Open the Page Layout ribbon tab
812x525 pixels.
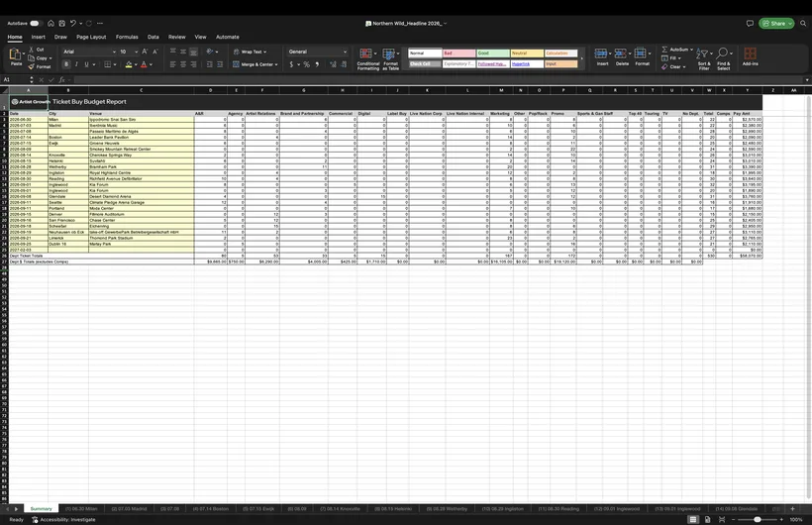[x=91, y=37]
